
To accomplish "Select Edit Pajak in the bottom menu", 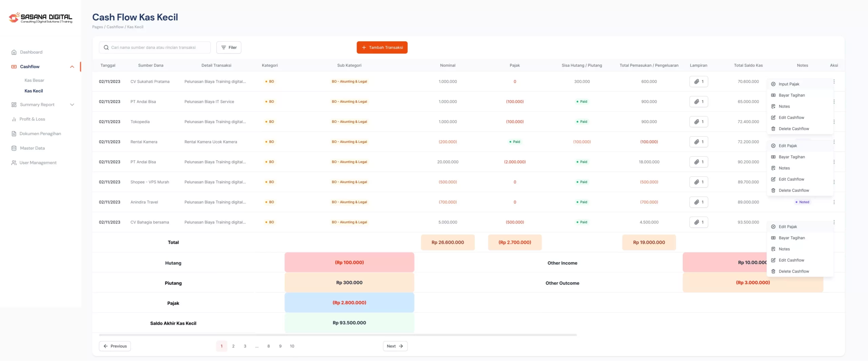I will [x=800, y=227].
